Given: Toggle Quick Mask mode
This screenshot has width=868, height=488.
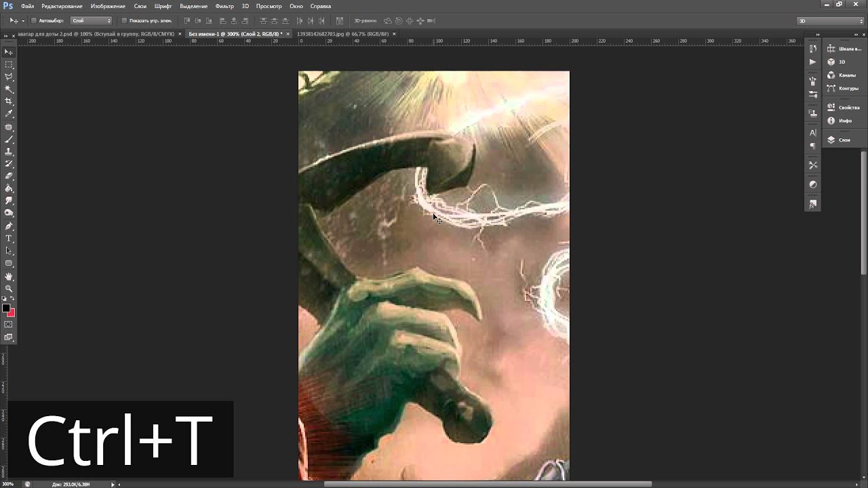Looking at the screenshot, I should pyautogui.click(x=9, y=325).
